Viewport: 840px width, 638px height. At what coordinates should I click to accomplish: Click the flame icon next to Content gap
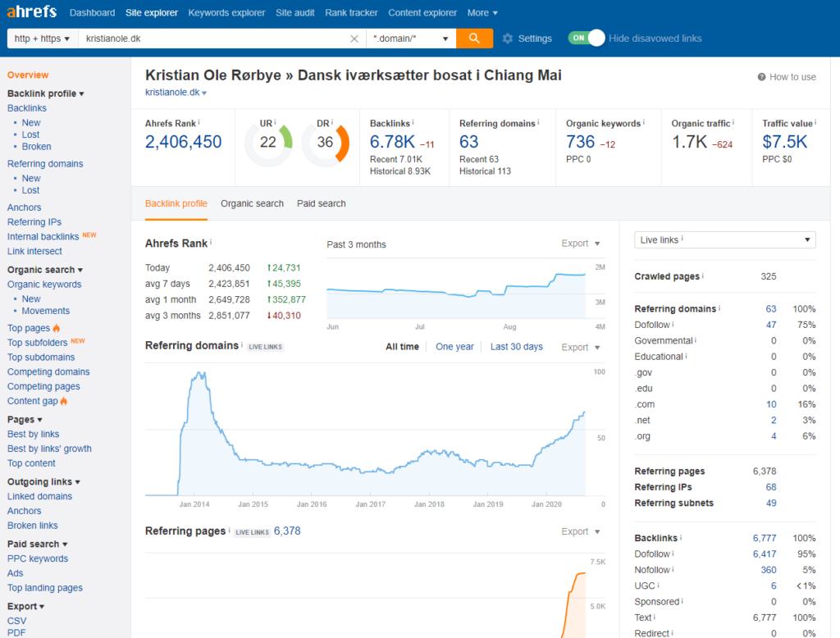point(64,401)
